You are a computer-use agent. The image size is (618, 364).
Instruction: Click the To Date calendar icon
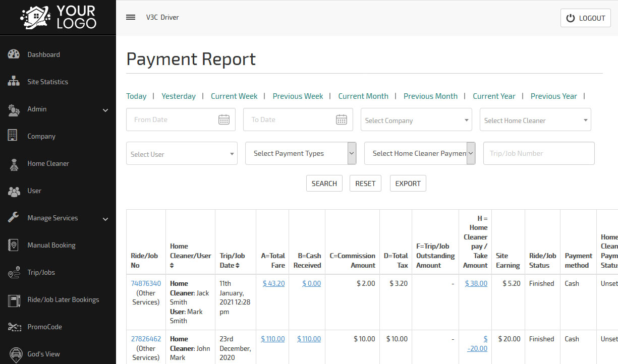click(342, 119)
